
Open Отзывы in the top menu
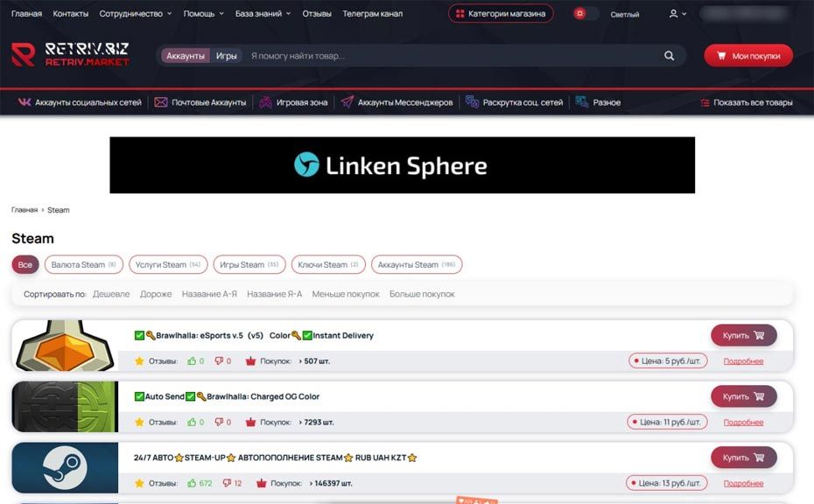coord(317,14)
